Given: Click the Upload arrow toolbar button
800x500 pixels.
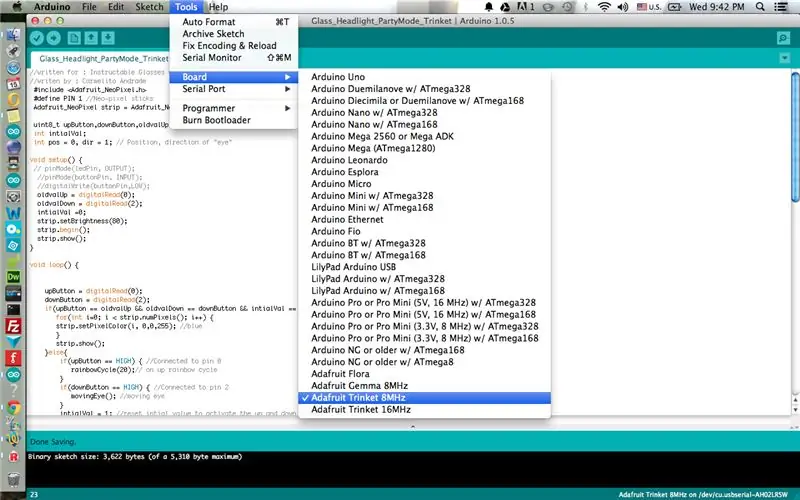Looking at the screenshot, I should tap(54, 38).
